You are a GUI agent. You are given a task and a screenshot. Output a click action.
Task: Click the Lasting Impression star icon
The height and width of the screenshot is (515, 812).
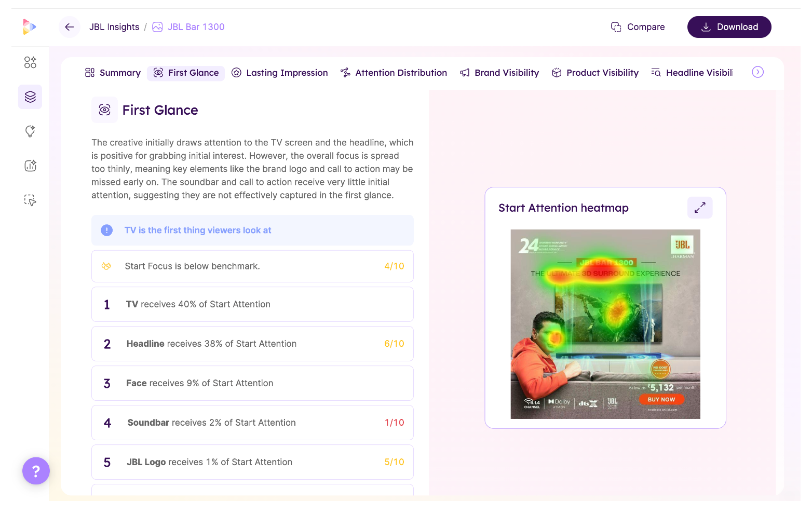point(236,73)
